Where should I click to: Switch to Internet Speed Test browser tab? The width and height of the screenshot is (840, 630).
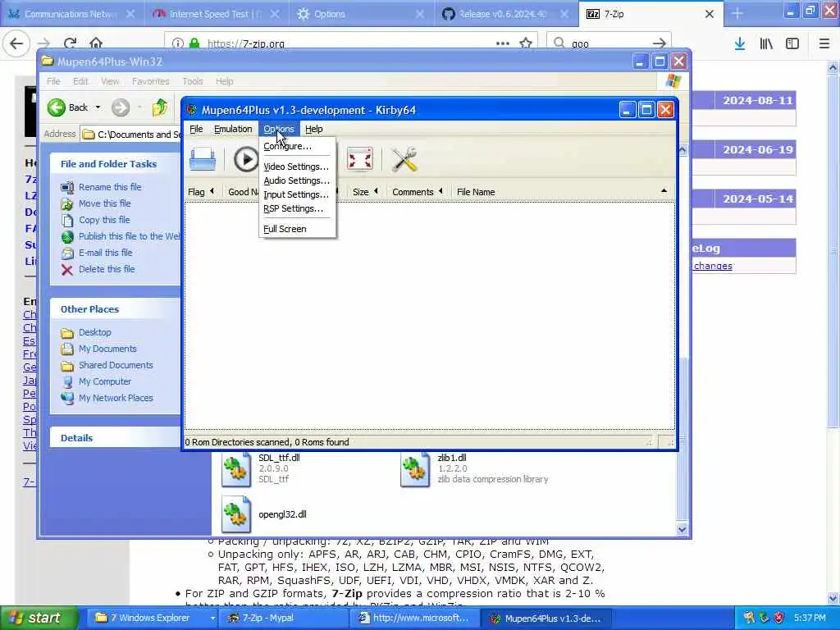coord(217,14)
